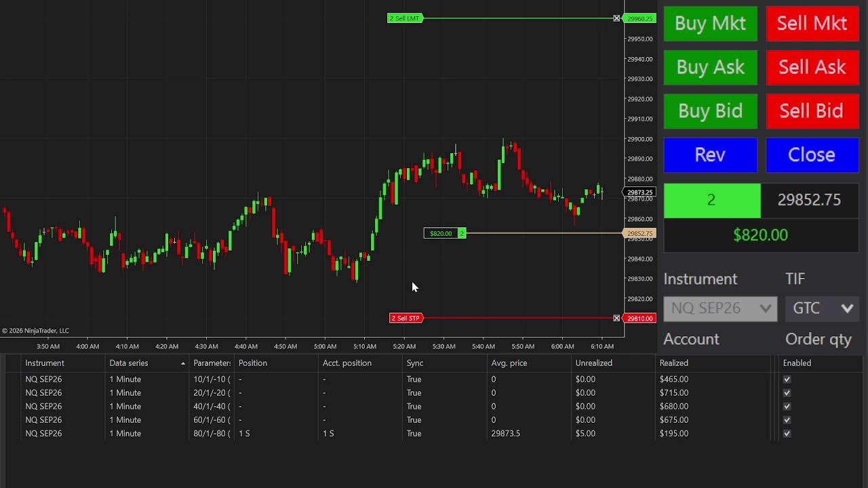Screen dimensions: 868x488
Task: Click the $820.00 position marker on chart
Action: 445,233
